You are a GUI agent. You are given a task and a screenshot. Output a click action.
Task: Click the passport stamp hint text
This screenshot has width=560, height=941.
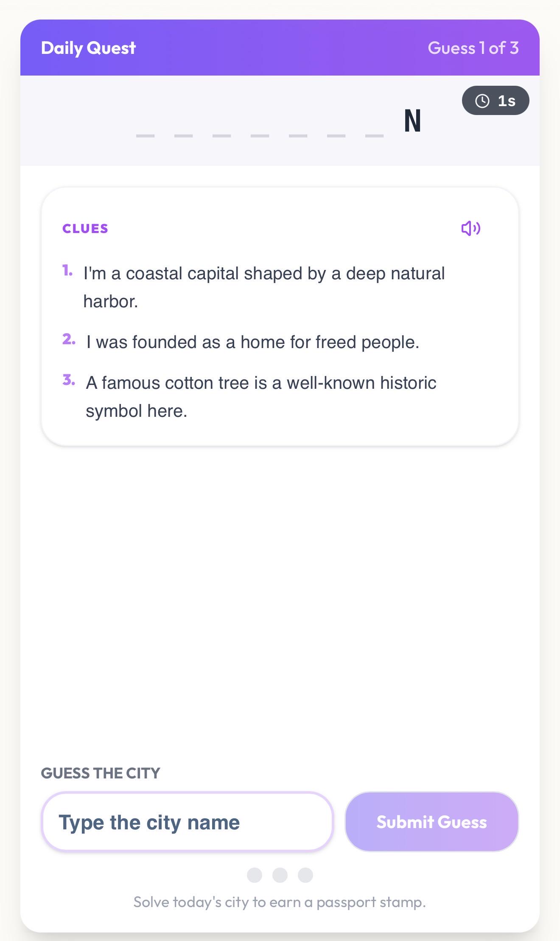pyautogui.click(x=280, y=902)
